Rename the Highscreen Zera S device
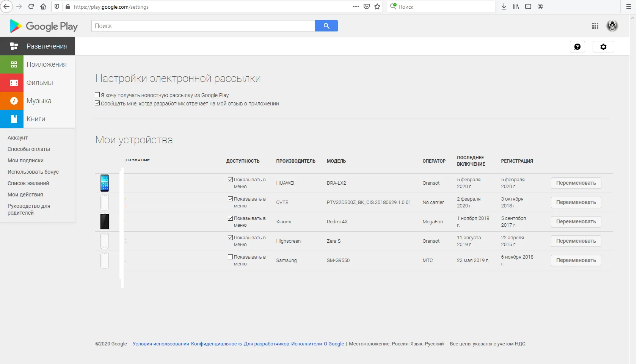637x364 pixels. click(x=576, y=241)
